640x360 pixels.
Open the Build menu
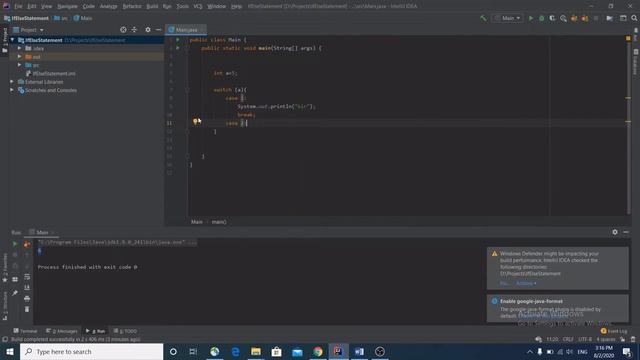point(152,6)
